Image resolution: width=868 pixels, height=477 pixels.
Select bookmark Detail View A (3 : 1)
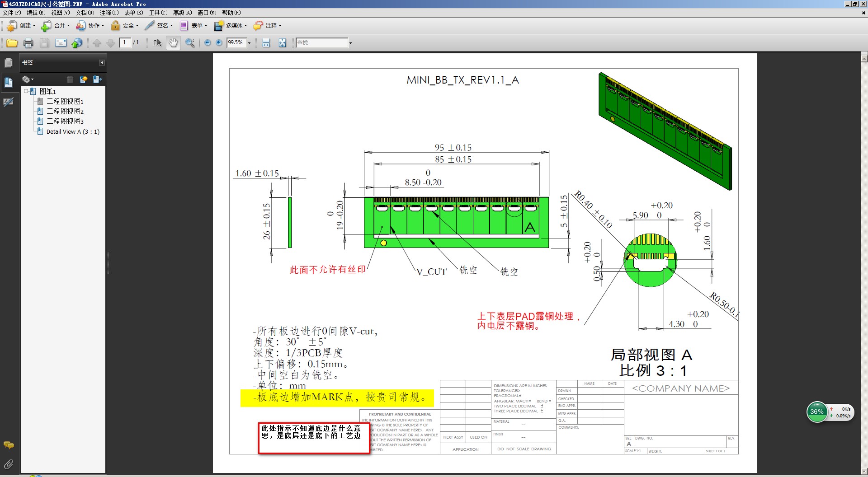(73, 131)
